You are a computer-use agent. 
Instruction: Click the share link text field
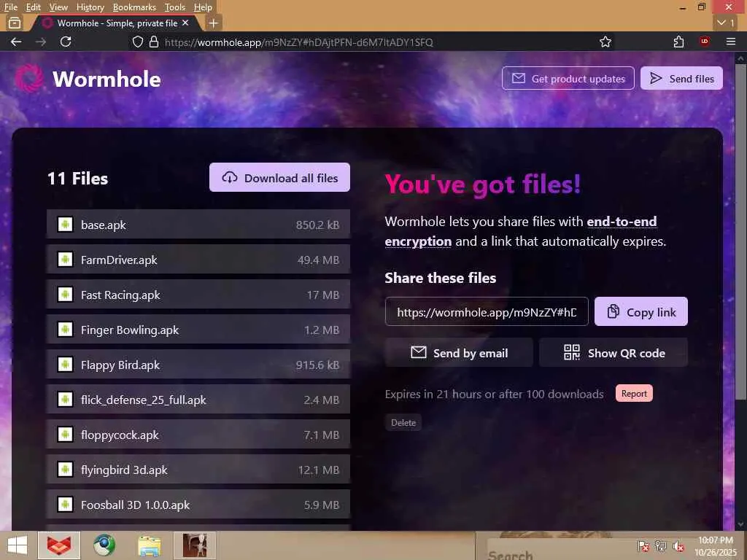(x=487, y=312)
